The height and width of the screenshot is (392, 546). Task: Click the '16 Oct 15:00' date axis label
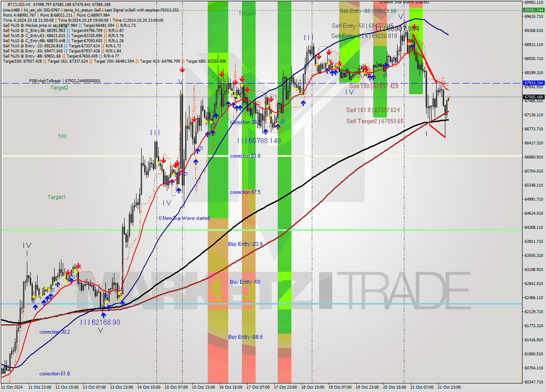(x=231, y=387)
